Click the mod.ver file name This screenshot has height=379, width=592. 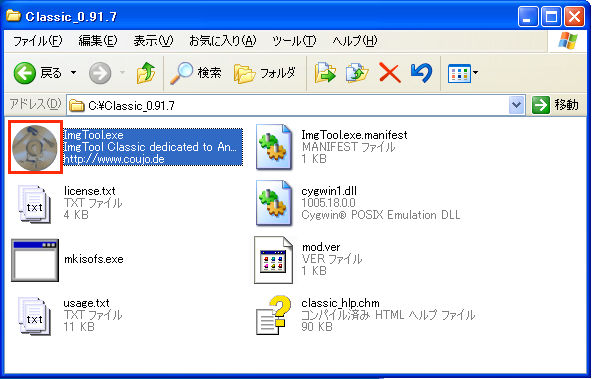321,247
